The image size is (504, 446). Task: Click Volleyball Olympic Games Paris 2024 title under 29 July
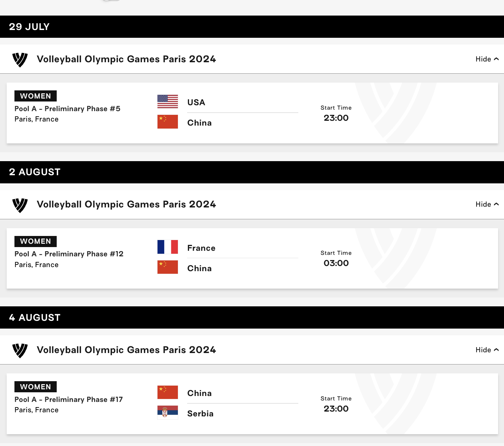tap(126, 59)
